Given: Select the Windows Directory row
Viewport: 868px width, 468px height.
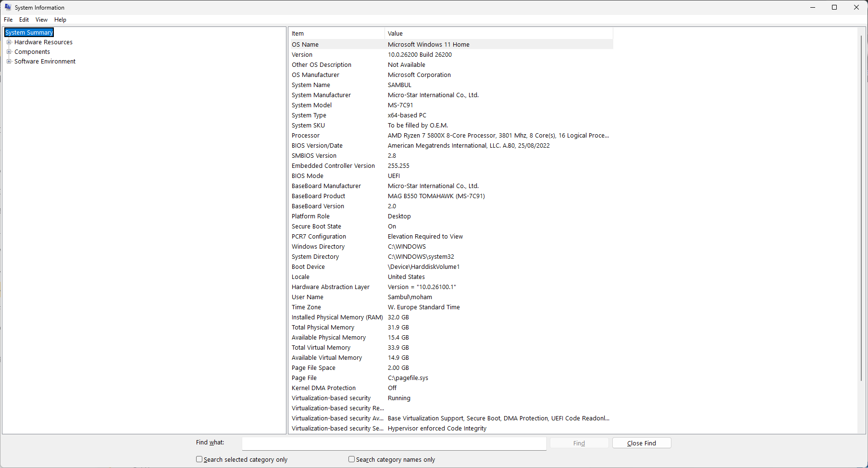Looking at the screenshot, I should point(451,247).
